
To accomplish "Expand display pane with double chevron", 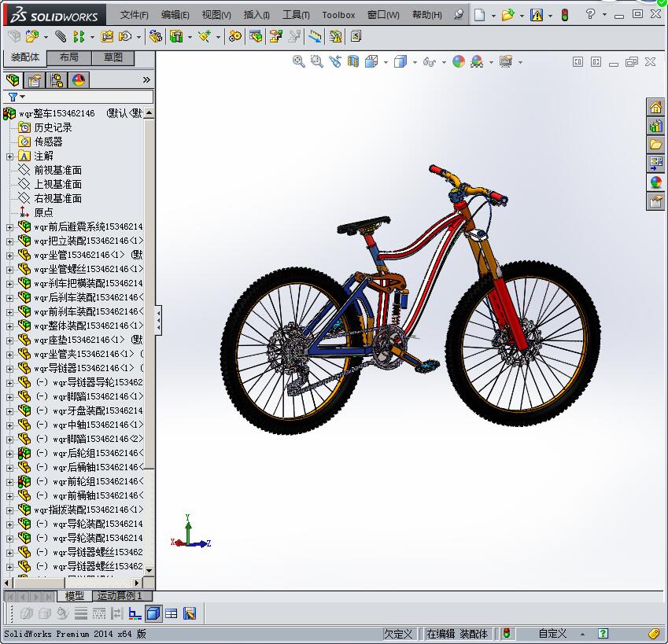I will [x=146, y=80].
